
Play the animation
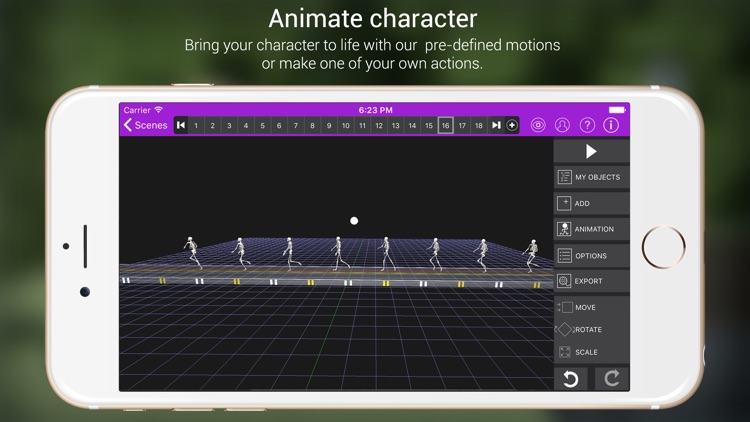591,151
